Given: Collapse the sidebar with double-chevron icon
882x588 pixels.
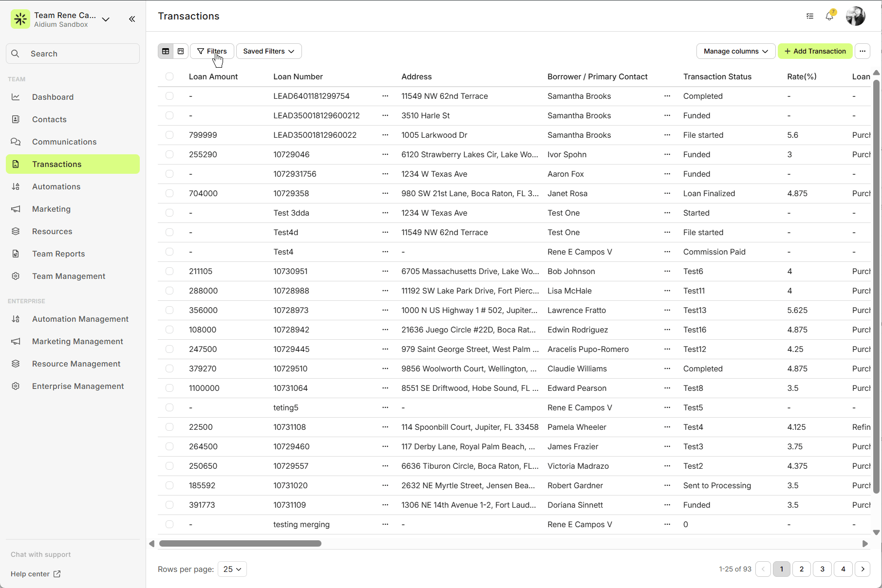Looking at the screenshot, I should pyautogui.click(x=132, y=19).
